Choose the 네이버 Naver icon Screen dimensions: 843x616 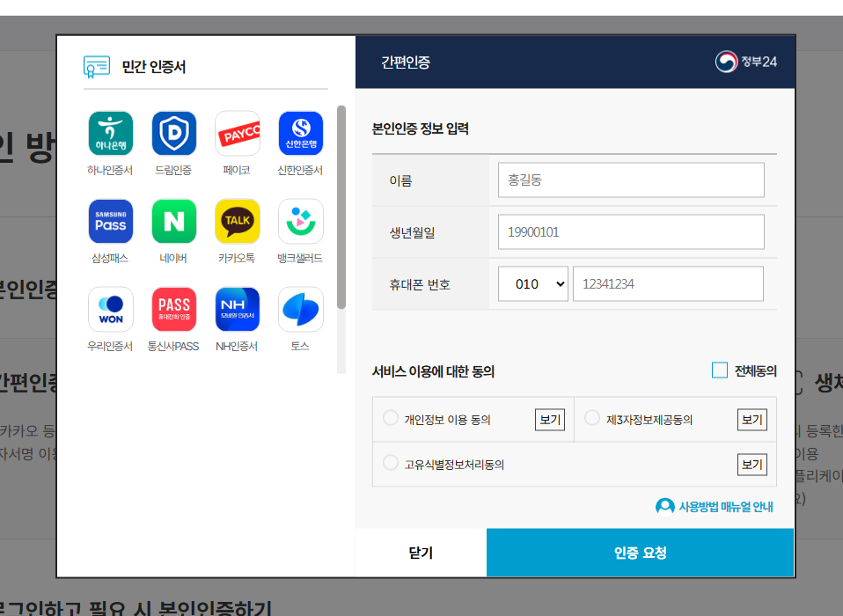(x=173, y=222)
